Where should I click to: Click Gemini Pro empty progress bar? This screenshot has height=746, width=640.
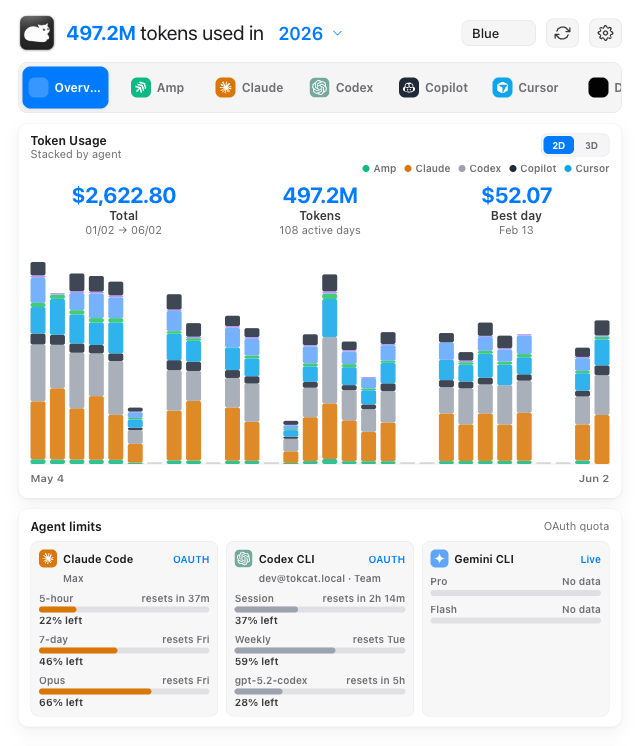(x=515, y=593)
